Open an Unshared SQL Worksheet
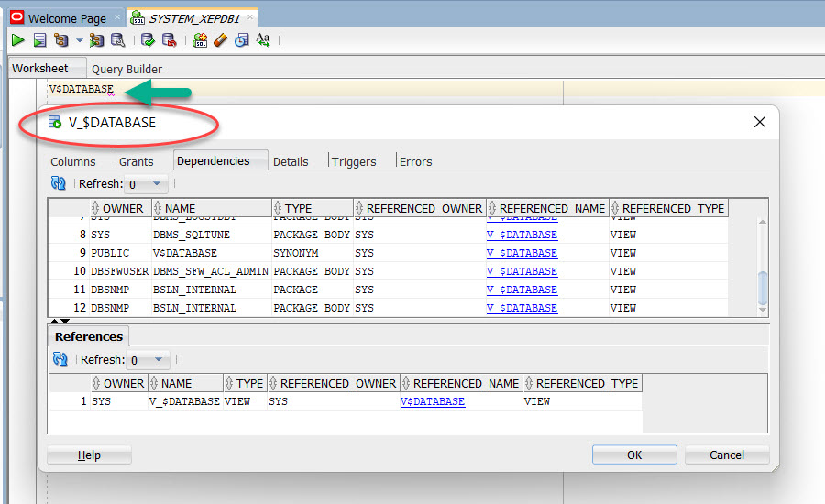The height and width of the screenshot is (504, 825). tap(200, 40)
